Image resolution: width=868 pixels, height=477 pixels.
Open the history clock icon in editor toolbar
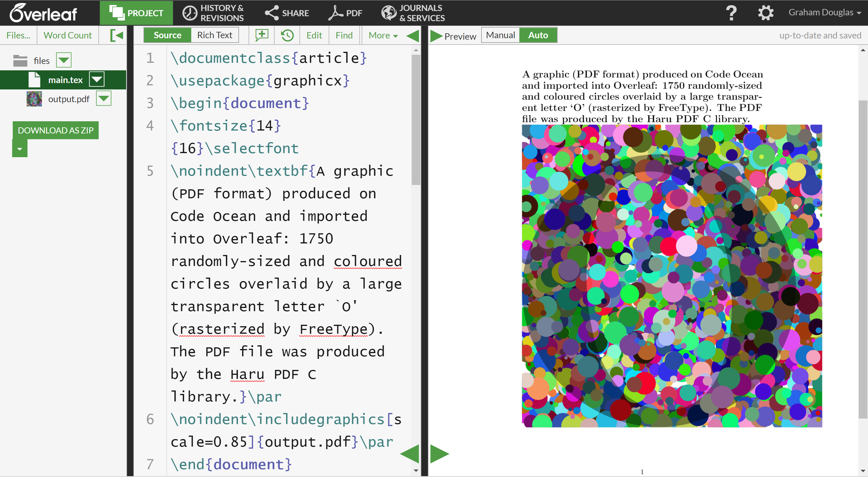click(287, 35)
